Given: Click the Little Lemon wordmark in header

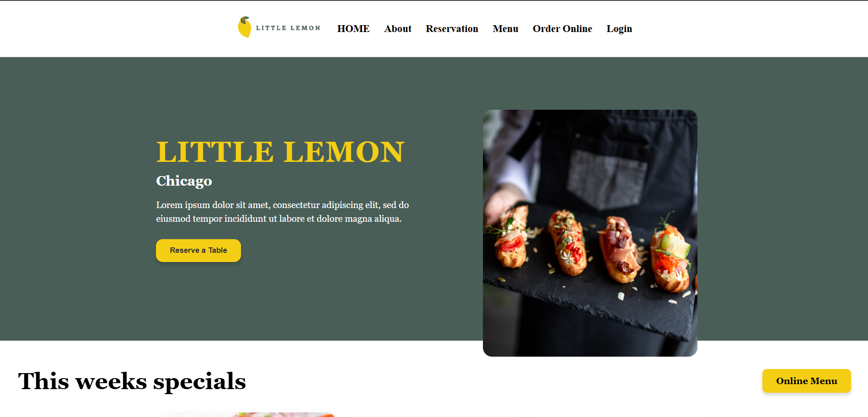Looking at the screenshot, I should 288,28.
